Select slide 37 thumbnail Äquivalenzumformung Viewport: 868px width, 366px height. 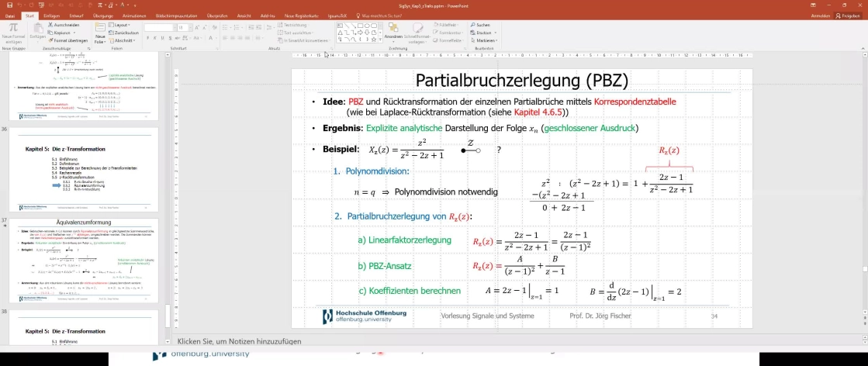tap(84, 261)
